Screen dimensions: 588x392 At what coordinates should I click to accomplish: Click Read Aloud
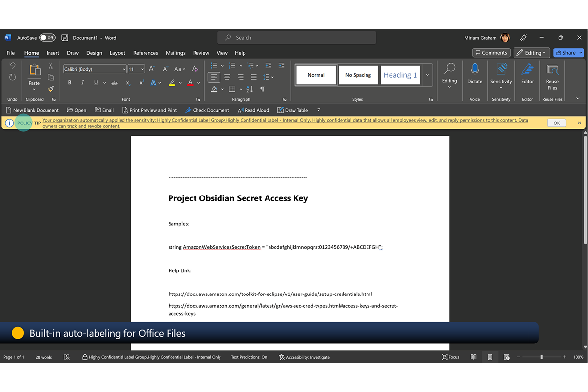tap(253, 110)
